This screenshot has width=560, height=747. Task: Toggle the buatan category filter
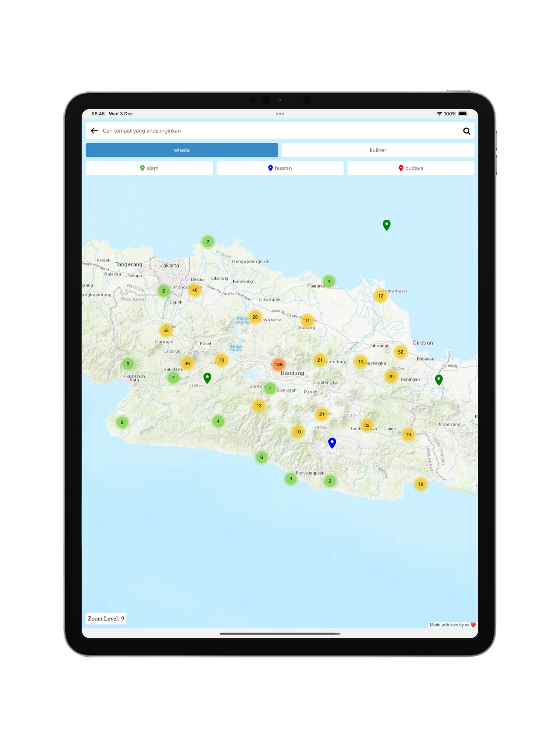[280, 168]
